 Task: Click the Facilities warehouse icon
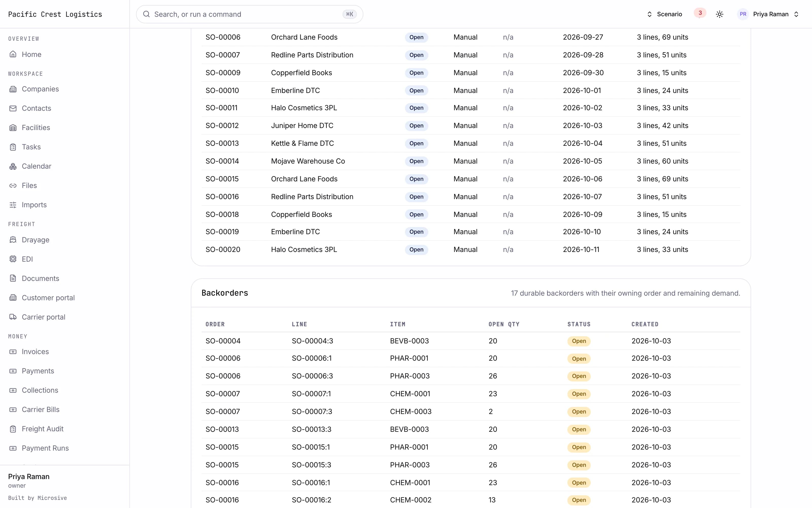pos(13,128)
